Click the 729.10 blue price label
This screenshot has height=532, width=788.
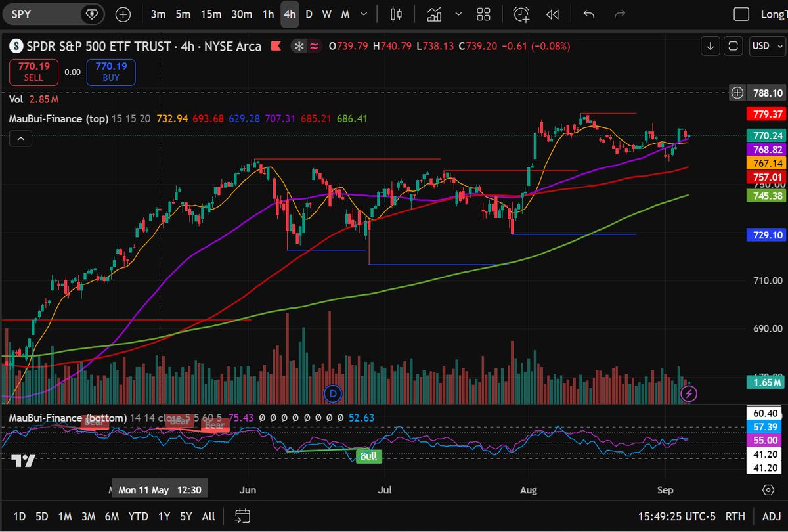(x=768, y=234)
